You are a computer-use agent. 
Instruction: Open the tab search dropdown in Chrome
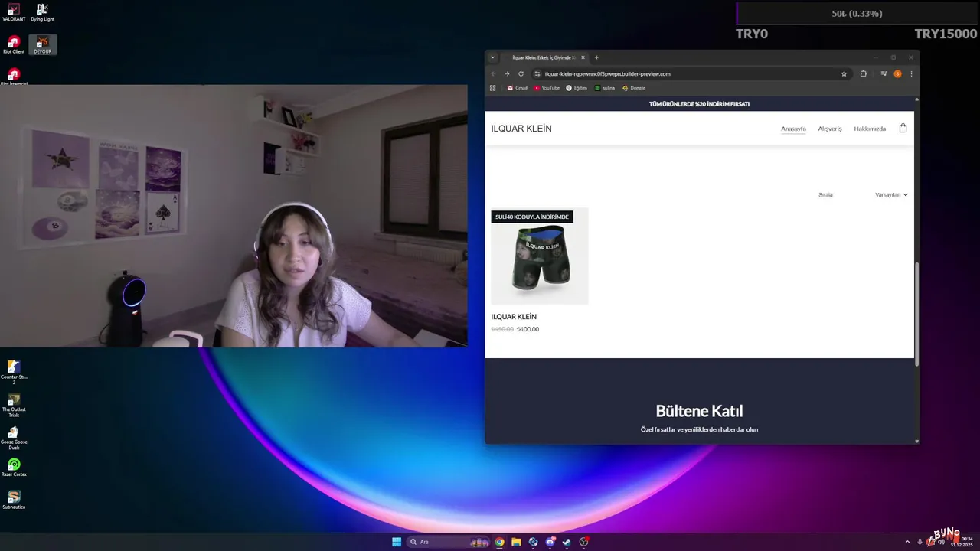492,57
